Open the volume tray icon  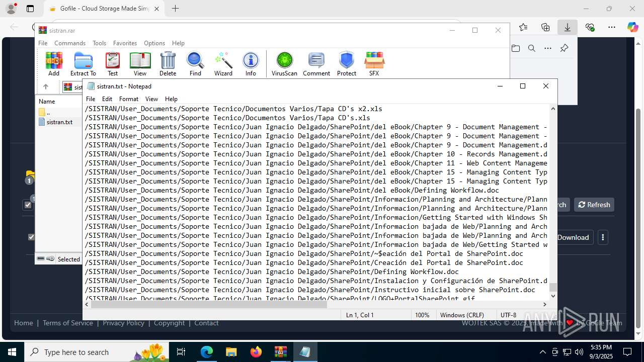point(579,352)
